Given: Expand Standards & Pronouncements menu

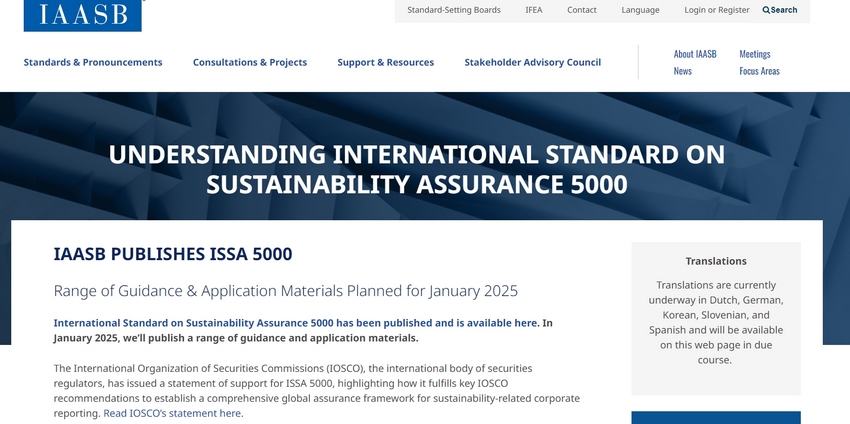Looking at the screenshot, I should tap(93, 62).
